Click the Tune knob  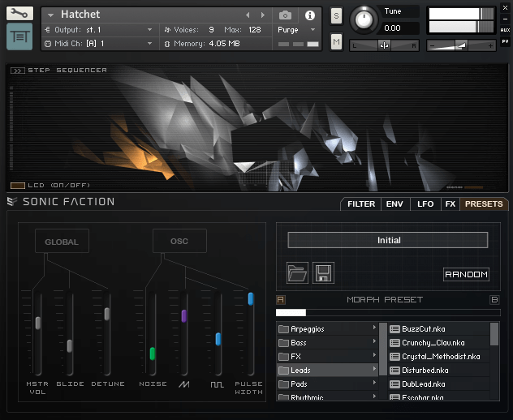coord(365,19)
